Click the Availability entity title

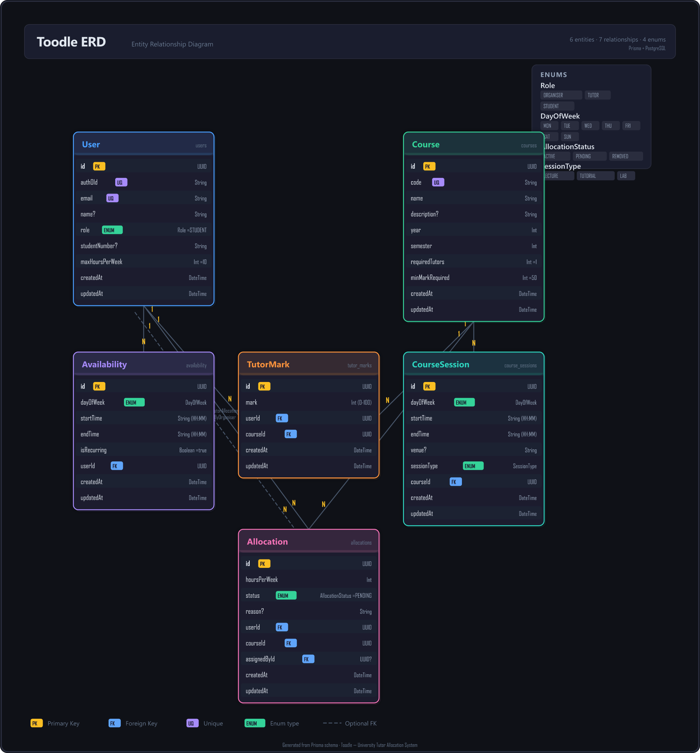click(104, 364)
